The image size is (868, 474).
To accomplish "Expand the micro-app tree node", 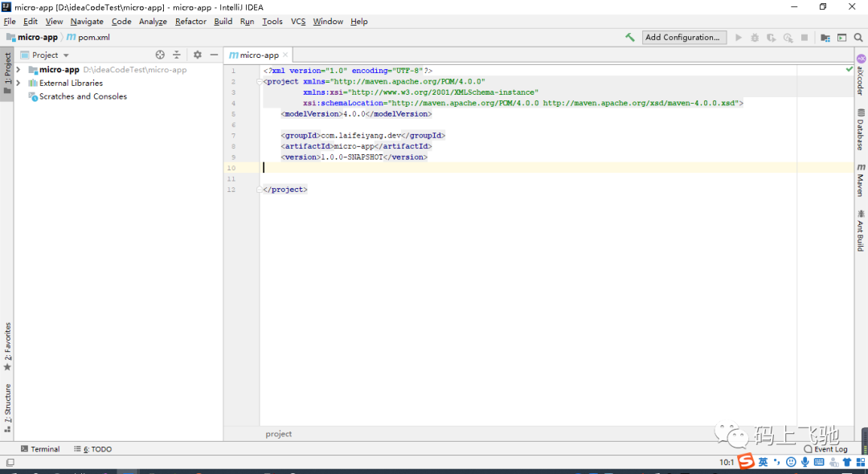I will [x=18, y=70].
